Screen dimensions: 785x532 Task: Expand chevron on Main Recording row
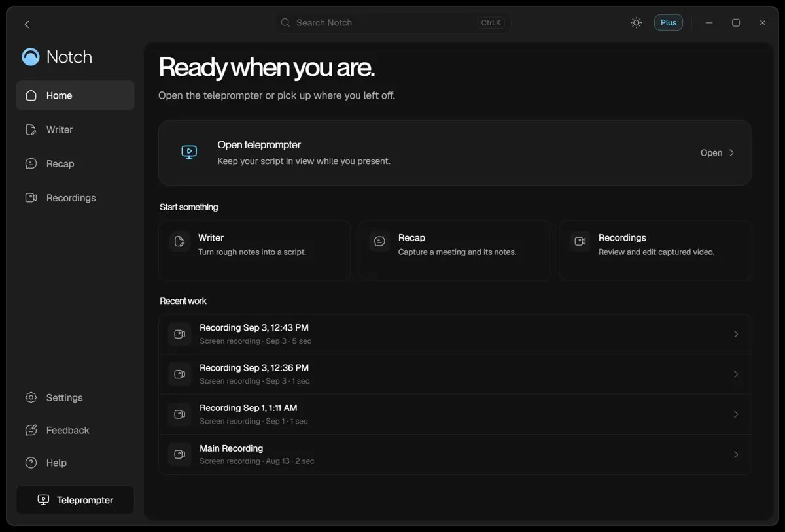pyautogui.click(x=736, y=454)
